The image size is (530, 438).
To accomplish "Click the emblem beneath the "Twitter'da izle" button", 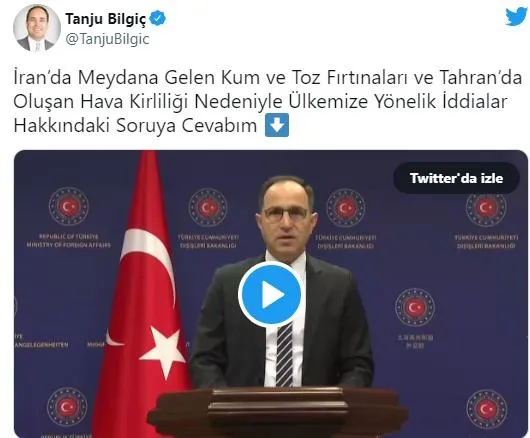I will [486, 207].
